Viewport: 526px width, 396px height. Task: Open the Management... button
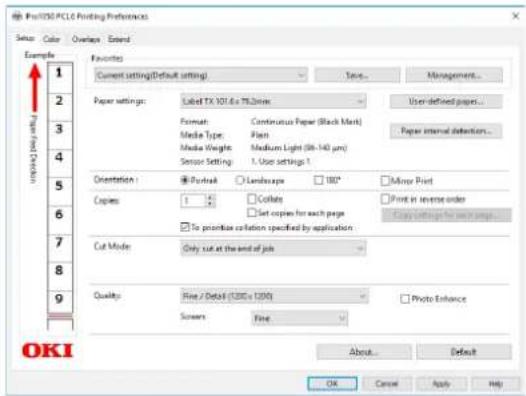click(454, 75)
